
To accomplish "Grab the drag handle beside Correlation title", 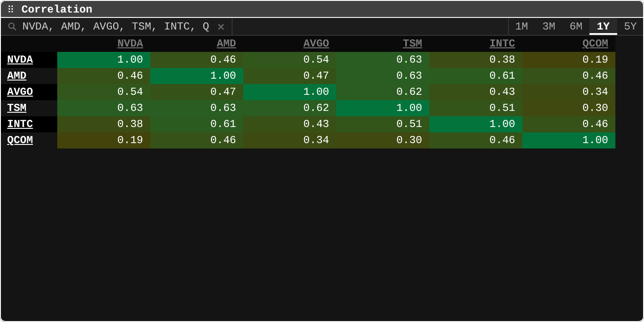I will [x=11, y=9].
